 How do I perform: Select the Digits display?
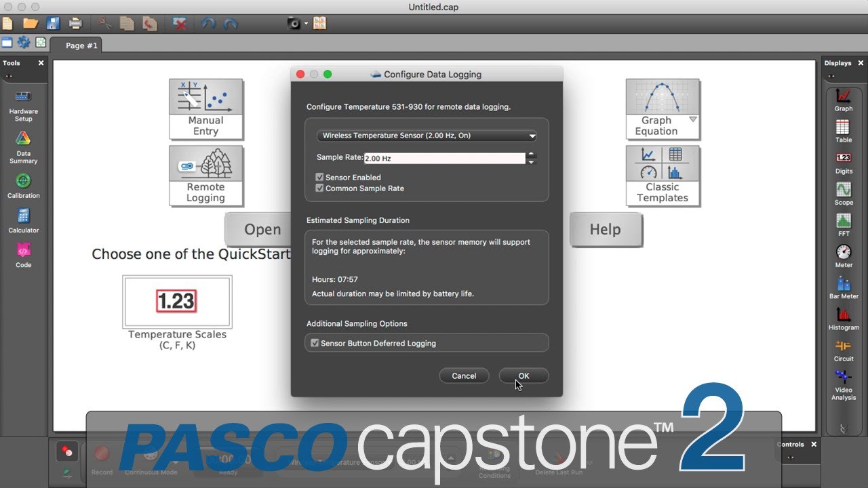[x=844, y=163]
